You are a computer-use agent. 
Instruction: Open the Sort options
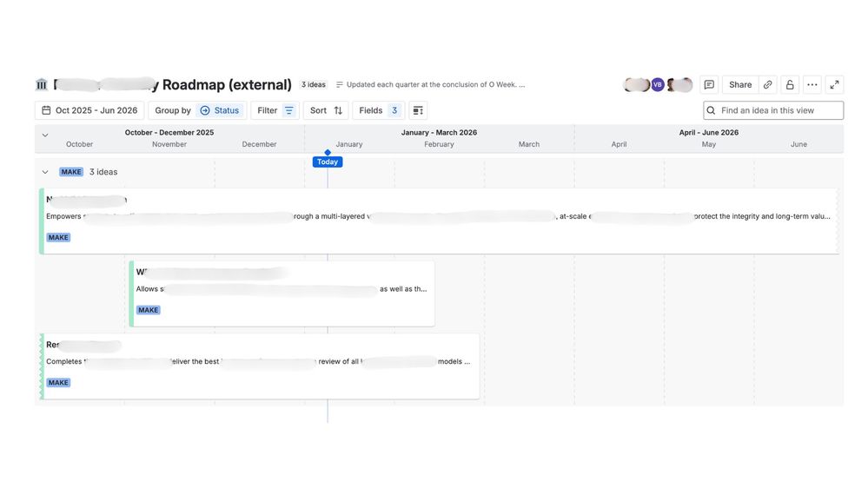coord(326,110)
